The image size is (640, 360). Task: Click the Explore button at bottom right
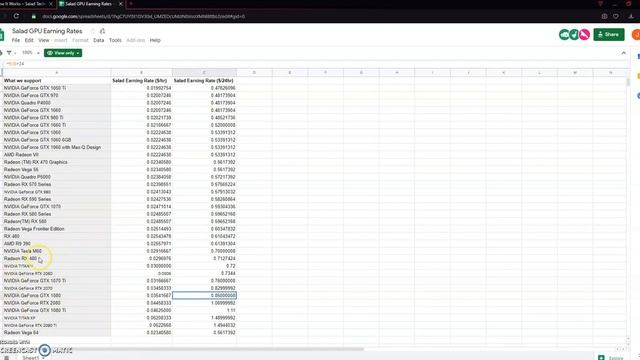pos(611,358)
